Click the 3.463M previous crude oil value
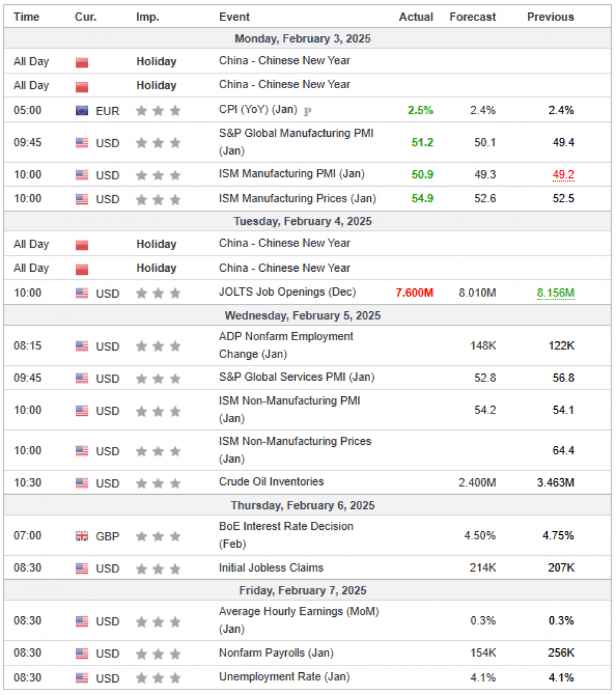The height and width of the screenshot is (695, 616). click(x=556, y=482)
